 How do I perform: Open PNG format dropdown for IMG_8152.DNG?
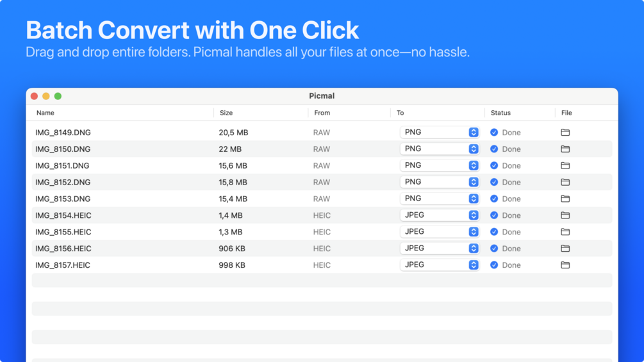[440, 182]
